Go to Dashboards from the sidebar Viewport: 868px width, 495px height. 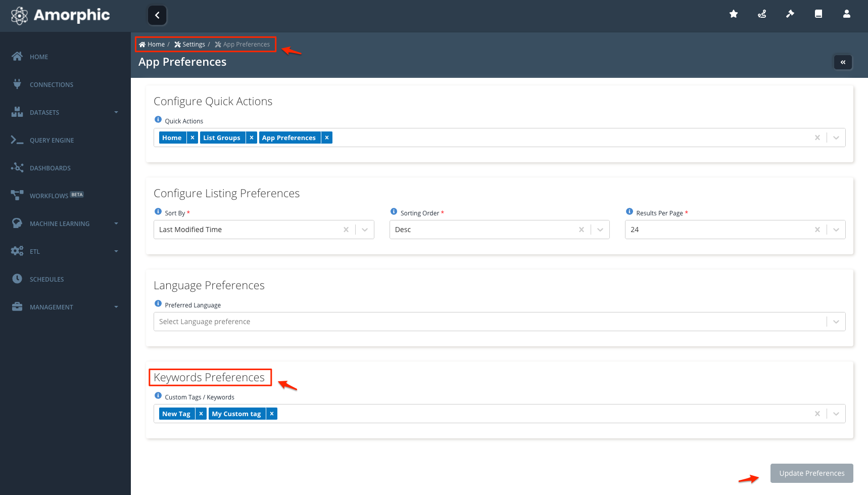click(x=50, y=168)
